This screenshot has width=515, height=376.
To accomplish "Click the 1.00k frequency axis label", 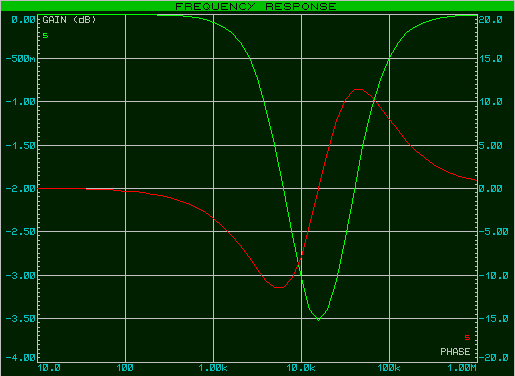I will [213, 368].
